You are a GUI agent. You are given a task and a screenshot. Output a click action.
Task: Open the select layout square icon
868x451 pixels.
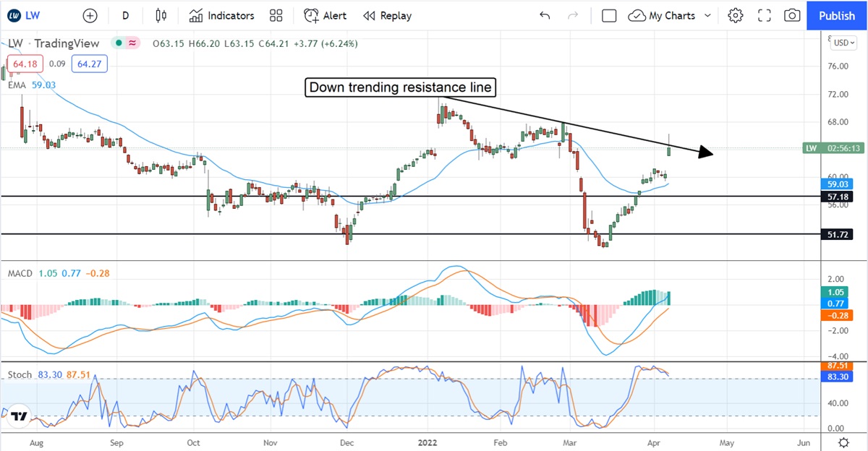click(609, 15)
